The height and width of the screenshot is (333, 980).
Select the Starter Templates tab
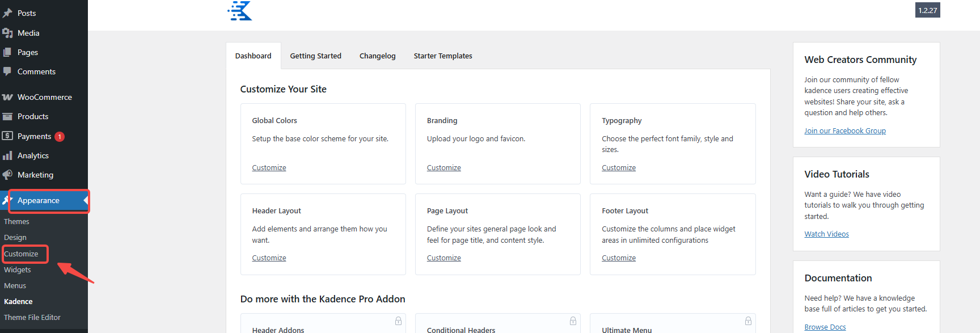pos(442,56)
